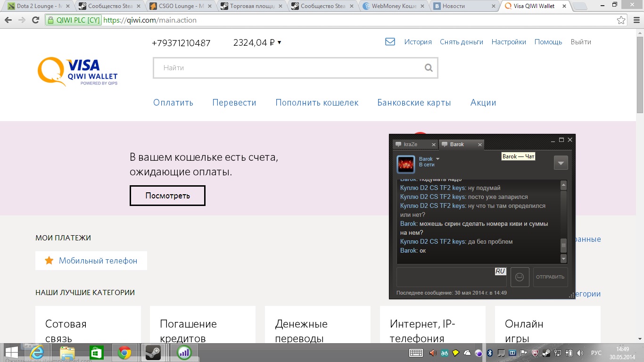Expand the dropdown arrow next to Barok's name
The height and width of the screenshot is (362, 644).
pyautogui.click(x=438, y=159)
